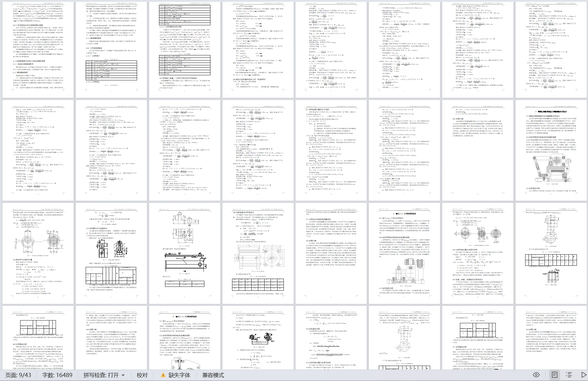Click heading 5.5 切削力的计算与夹紧力分析
The width and height of the screenshot is (588, 381).
[318, 363]
